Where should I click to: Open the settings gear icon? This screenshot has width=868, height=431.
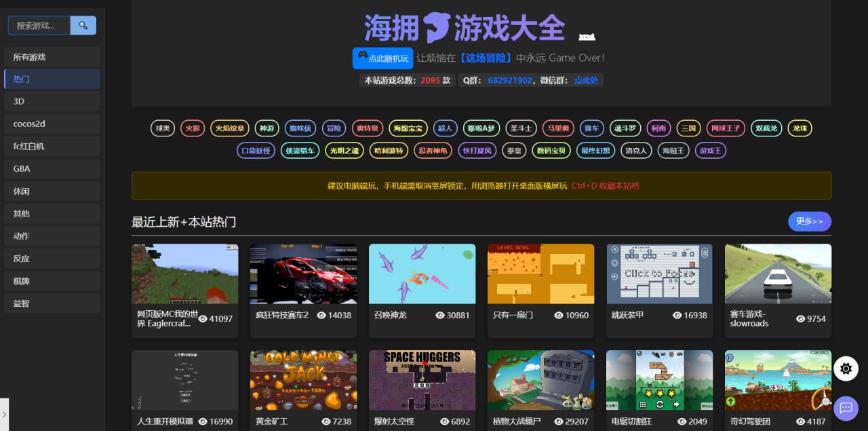pos(846,369)
